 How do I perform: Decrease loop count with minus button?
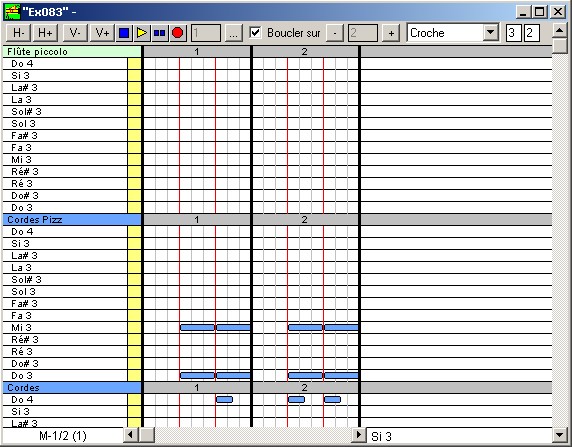pyautogui.click(x=335, y=33)
